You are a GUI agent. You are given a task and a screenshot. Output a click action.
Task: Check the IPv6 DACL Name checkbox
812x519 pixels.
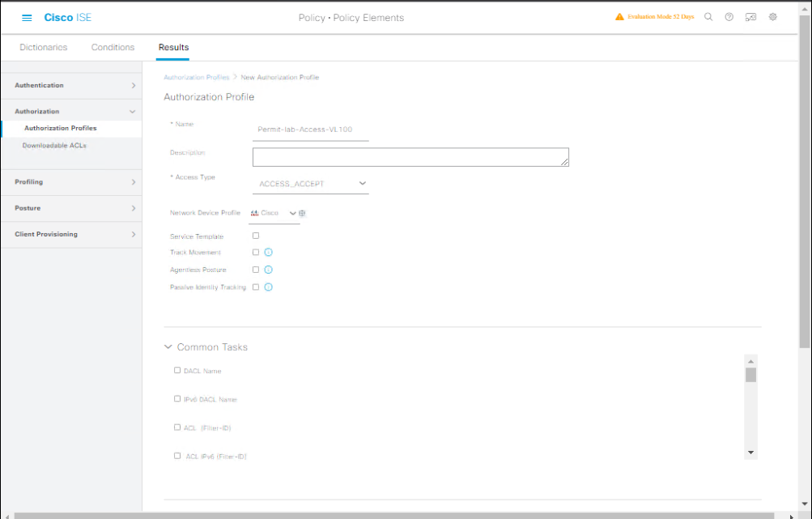pos(177,399)
